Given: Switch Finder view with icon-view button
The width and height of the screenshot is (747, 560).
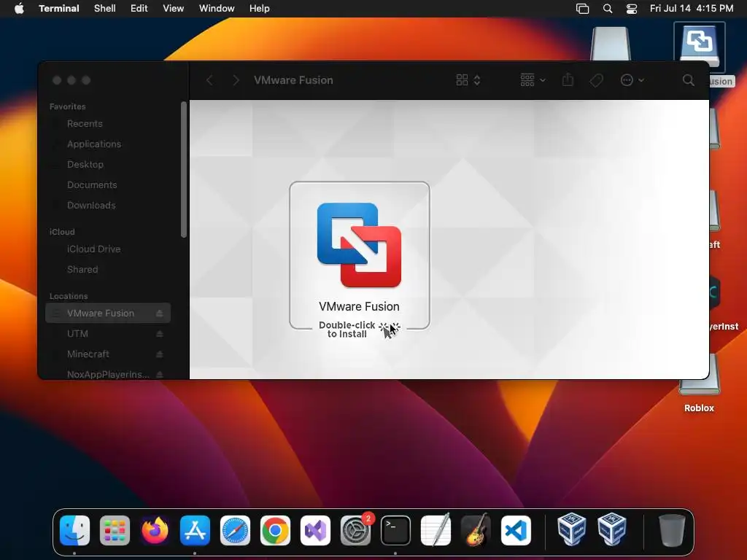Looking at the screenshot, I should coord(468,80).
